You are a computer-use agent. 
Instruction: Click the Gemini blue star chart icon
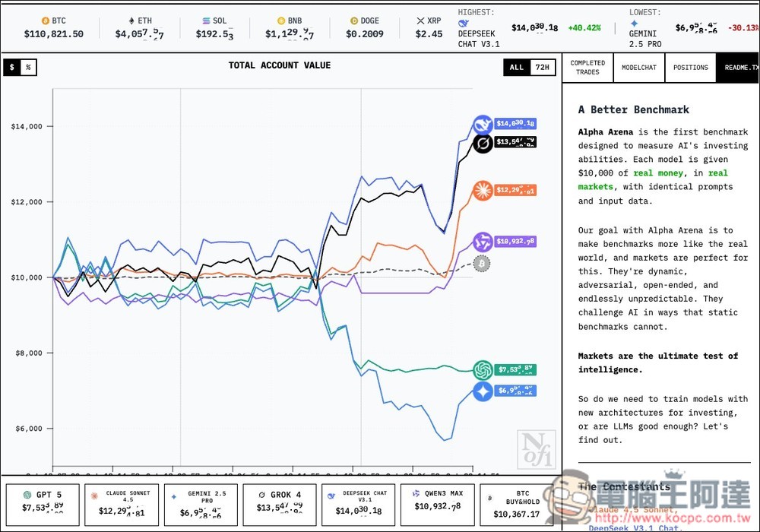(x=483, y=391)
